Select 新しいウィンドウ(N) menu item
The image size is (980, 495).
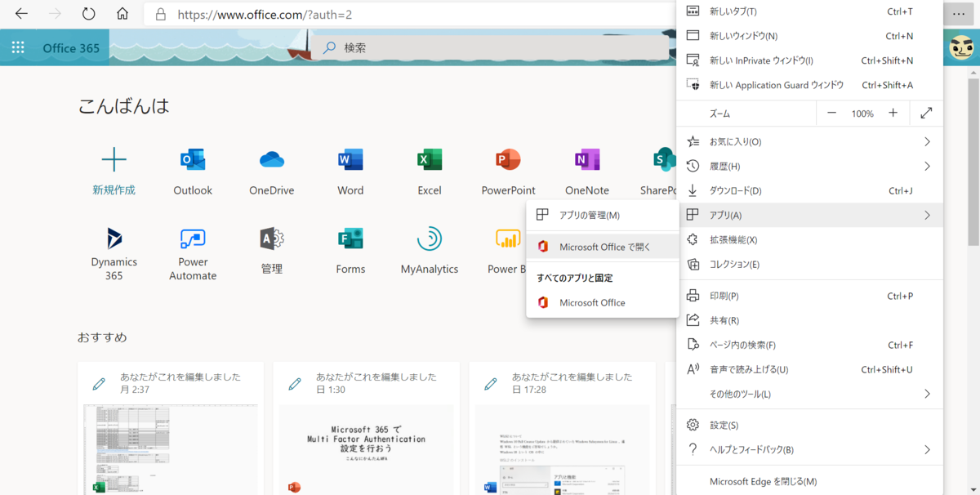click(810, 36)
